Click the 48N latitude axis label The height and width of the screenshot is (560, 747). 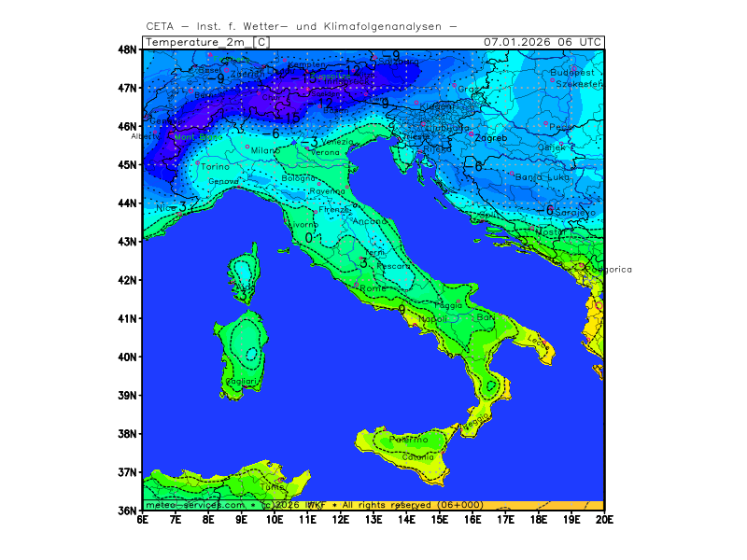click(127, 49)
